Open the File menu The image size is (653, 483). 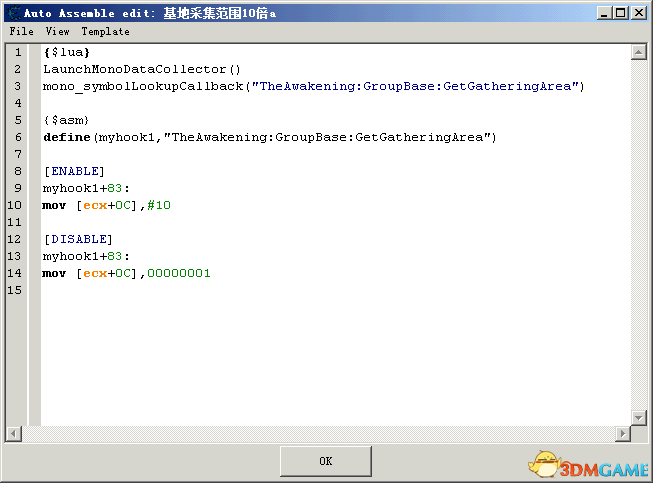pos(21,31)
